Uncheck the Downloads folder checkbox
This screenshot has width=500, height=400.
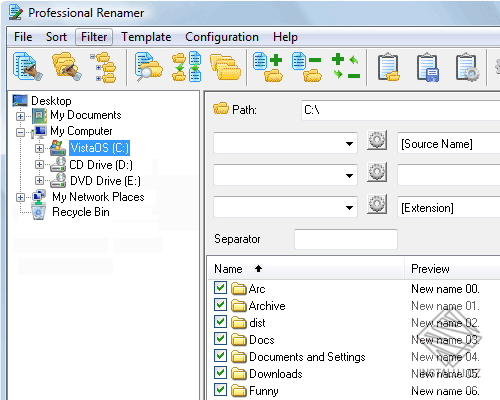click(220, 372)
